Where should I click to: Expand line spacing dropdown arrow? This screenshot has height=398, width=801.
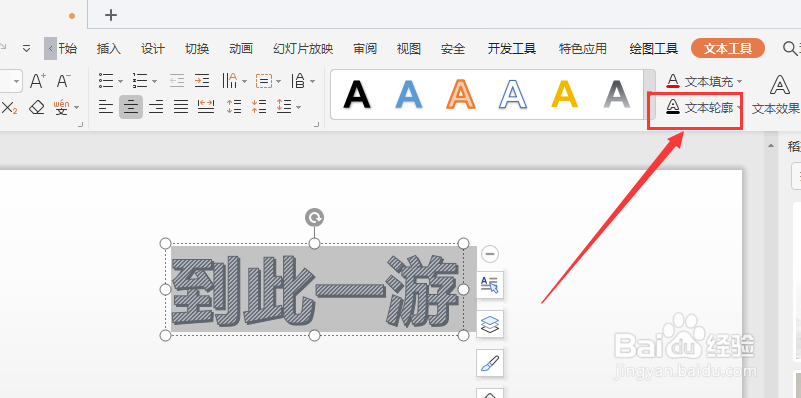(x=298, y=107)
